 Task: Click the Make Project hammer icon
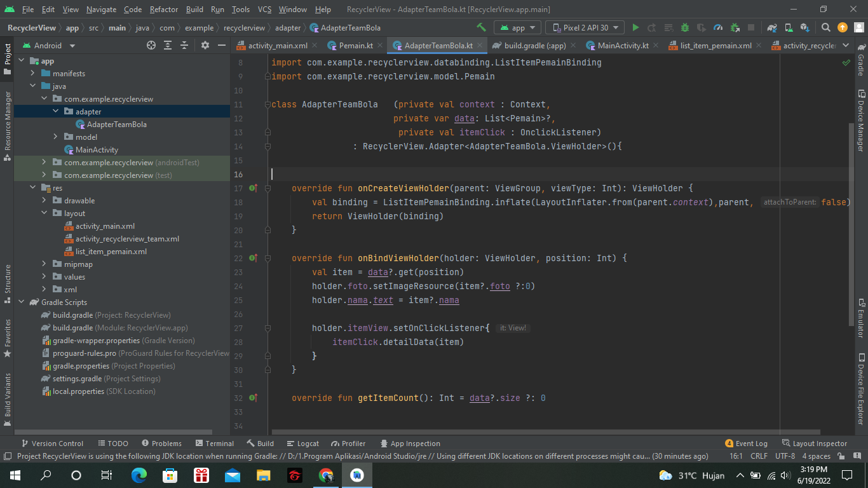[481, 27]
